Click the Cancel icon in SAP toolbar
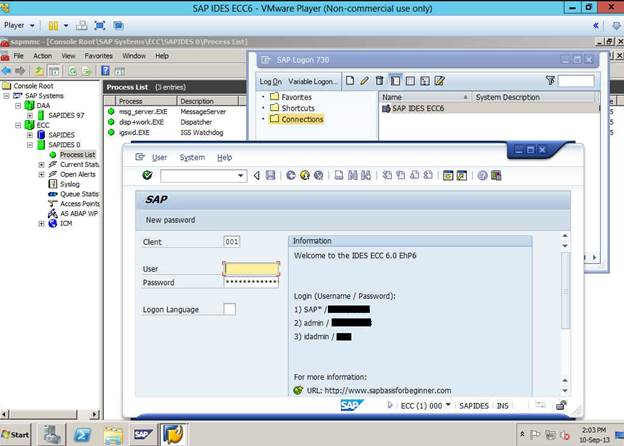Screen dimensions: 624x446 318,175
